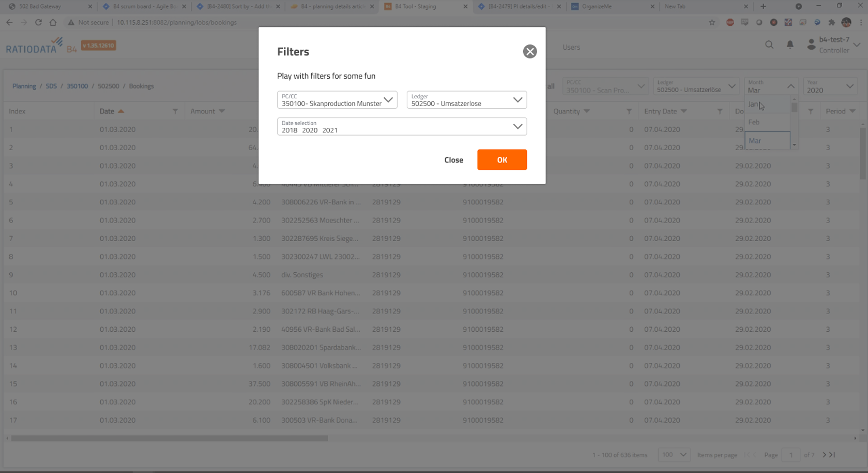
Task: Click the Close text button
Action: [x=453, y=160]
